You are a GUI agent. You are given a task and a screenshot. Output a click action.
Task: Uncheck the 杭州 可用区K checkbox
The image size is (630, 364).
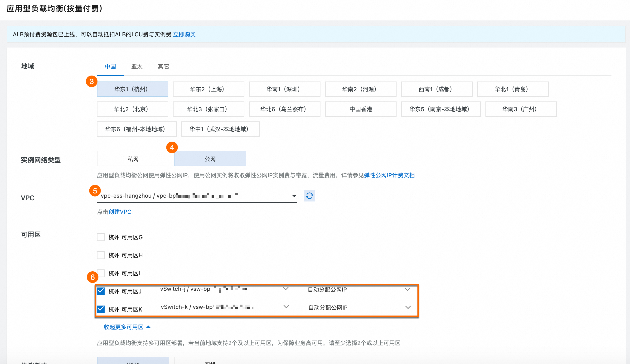[x=101, y=309]
